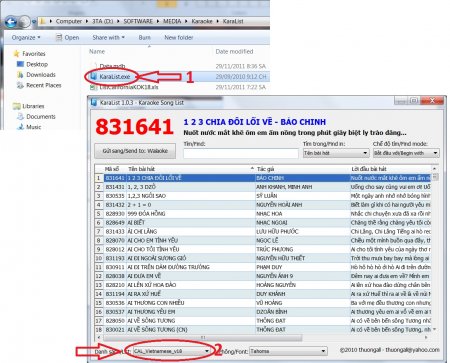The height and width of the screenshot is (363, 450).
Task: Open the Favorites star in sidebar
Action: (x=16, y=53)
